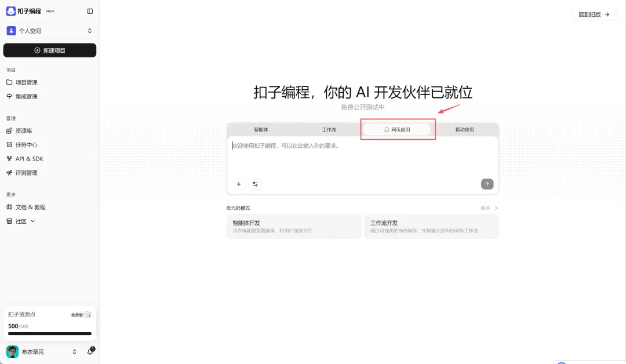626x364 pixels.
Task: Click the 网页应用 tab window icon
Action: [387, 130]
